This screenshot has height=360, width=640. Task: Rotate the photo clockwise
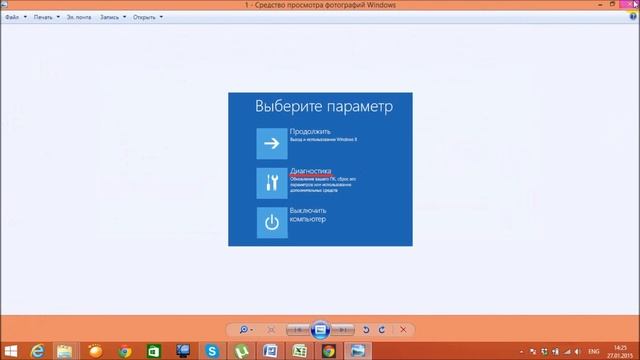(382, 329)
